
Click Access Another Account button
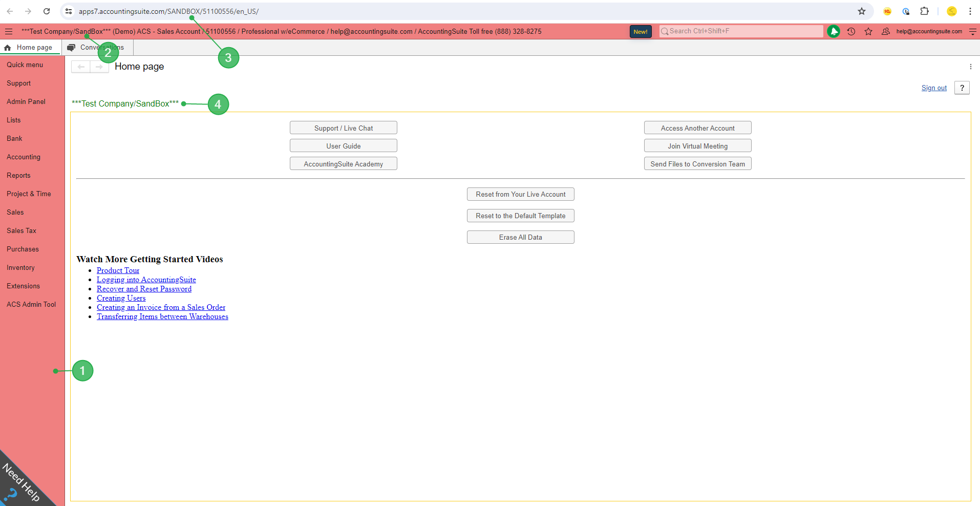(x=698, y=128)
